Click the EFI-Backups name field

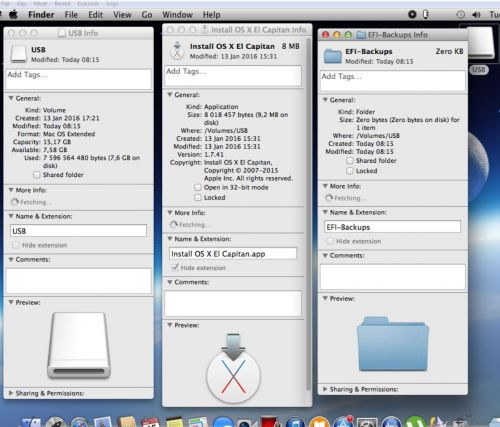tap(392, 227)
